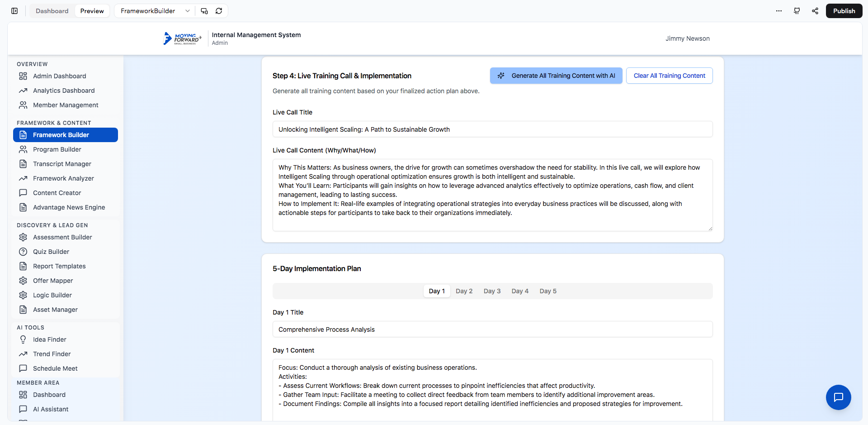Click the Publish button
The height and width of the screenshot is (425, 868).
[844, 11]
